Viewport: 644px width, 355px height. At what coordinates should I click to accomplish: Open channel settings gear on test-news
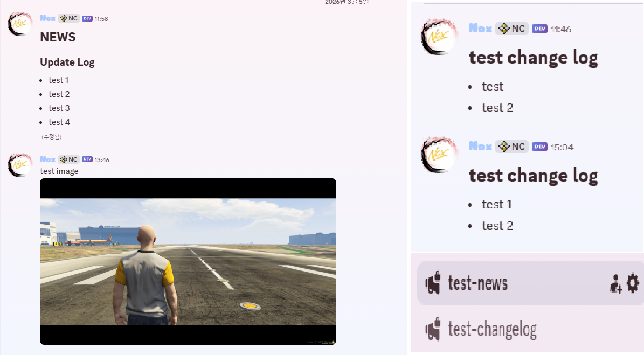(633, 283)
